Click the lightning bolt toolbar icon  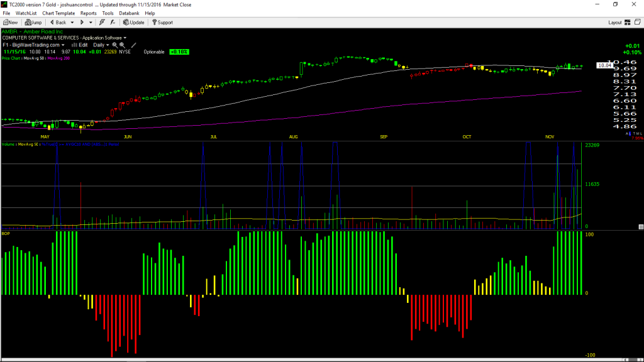tap(102, 23)
